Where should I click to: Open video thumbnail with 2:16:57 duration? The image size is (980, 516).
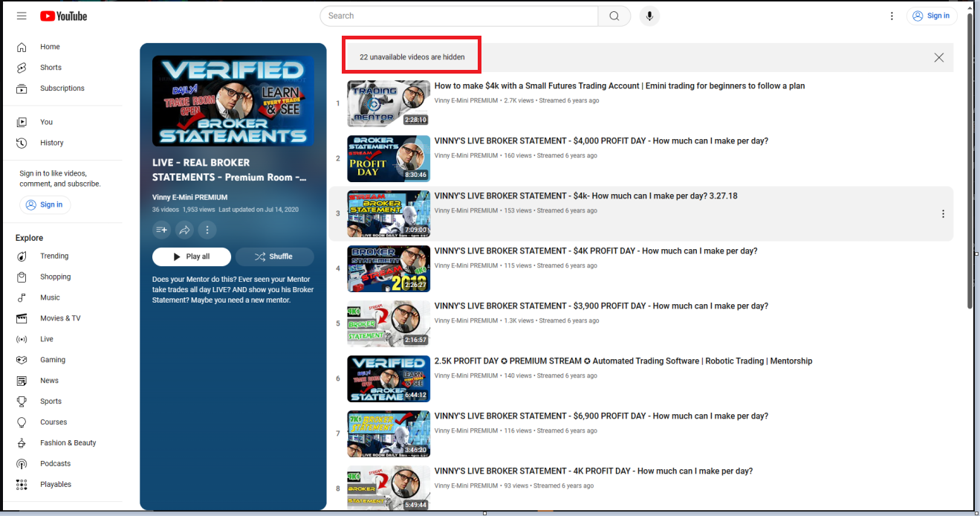(389, 323)
